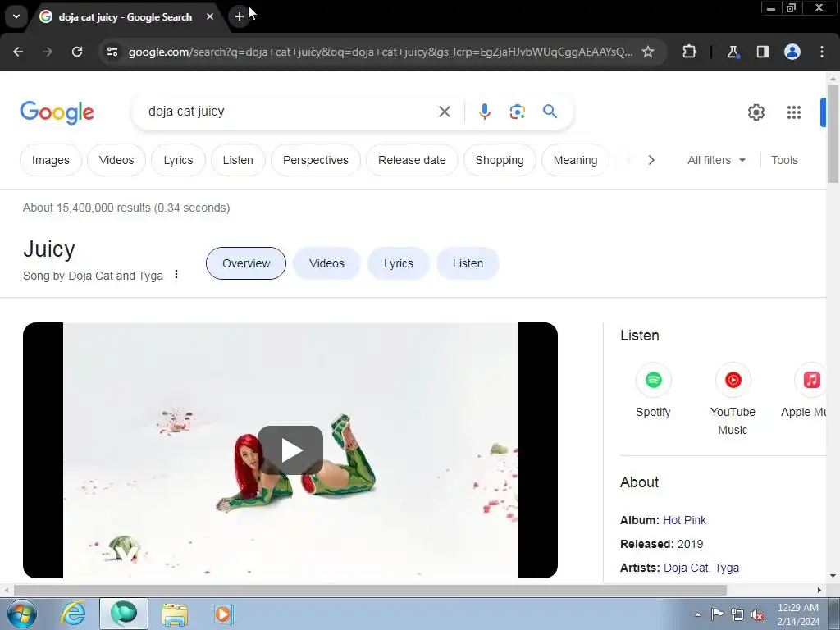Listen on Spotify
Image resolution: width=840 pixels, height=630 pixels.
(x=653, y=390)
